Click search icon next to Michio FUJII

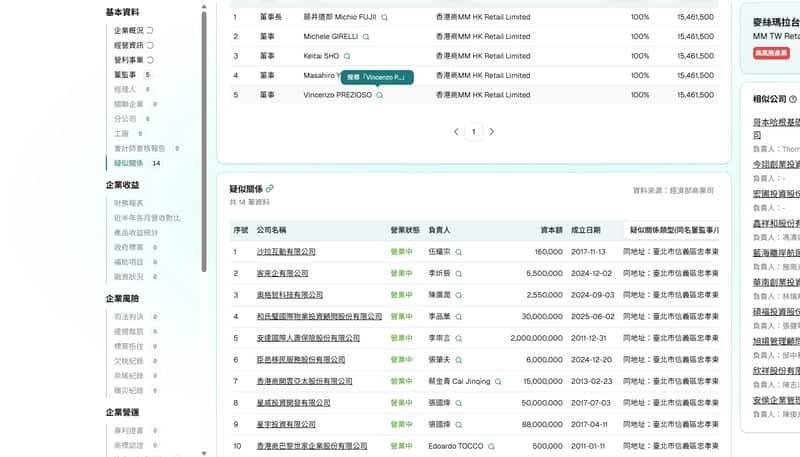pyautogui.click(x=385, y=18)
